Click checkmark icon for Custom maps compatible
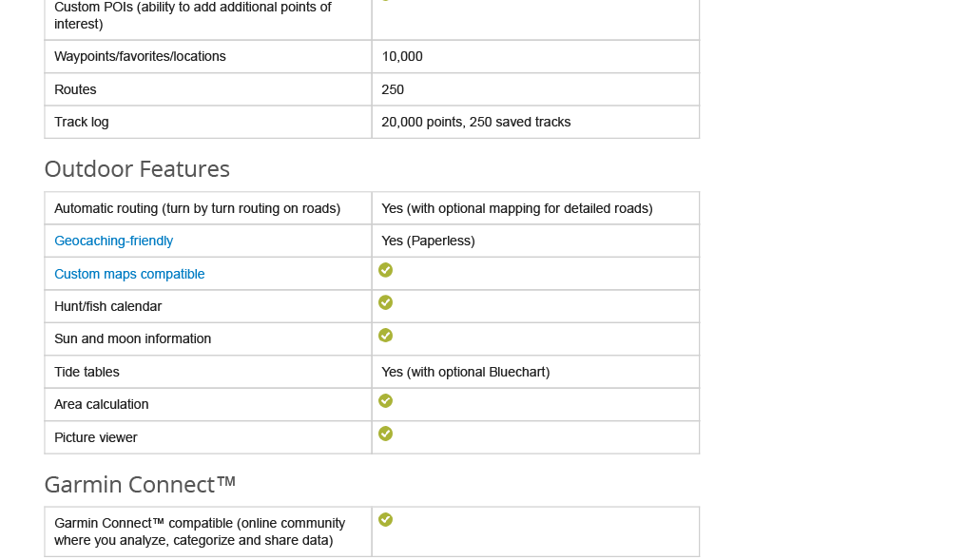966x560 pixels. pos(385,270)
